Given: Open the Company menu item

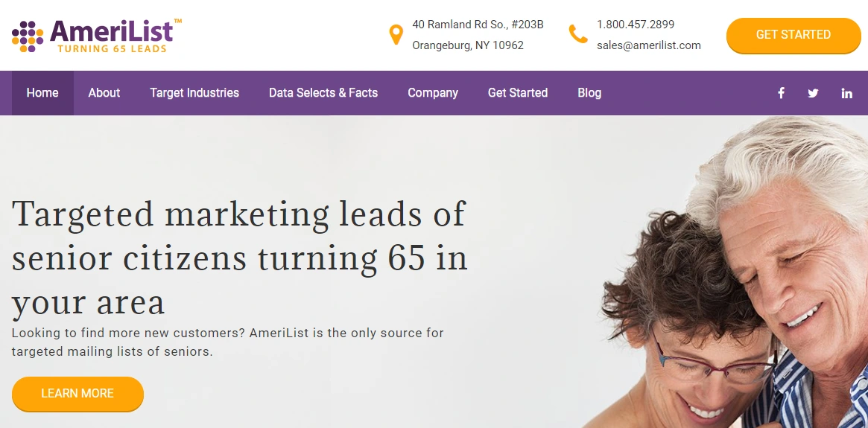Looking at the screenshot, I should tap(433, 93).
